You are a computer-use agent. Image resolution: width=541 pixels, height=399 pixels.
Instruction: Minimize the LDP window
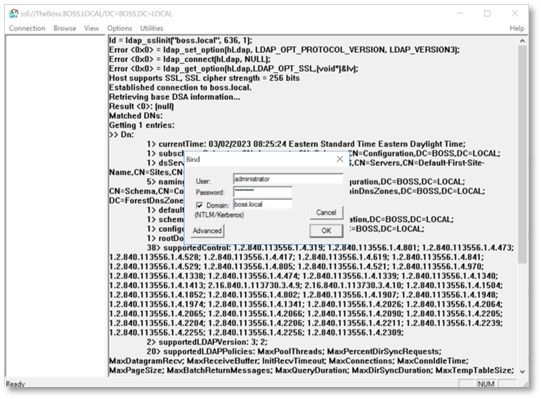tap(460, 13)
